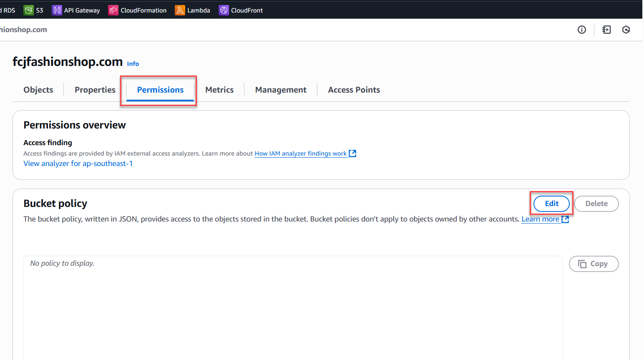The image size is (644, 360).
Task: Switch to the Properties tab
Action: (x=95, y=90)
